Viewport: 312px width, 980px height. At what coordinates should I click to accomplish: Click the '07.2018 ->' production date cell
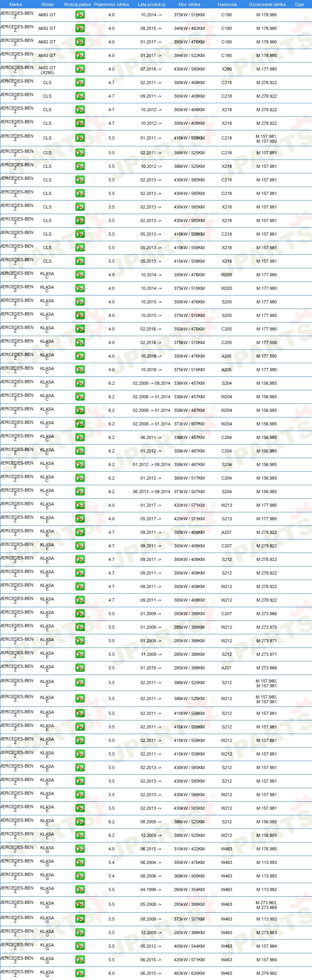tap(151, 69)
